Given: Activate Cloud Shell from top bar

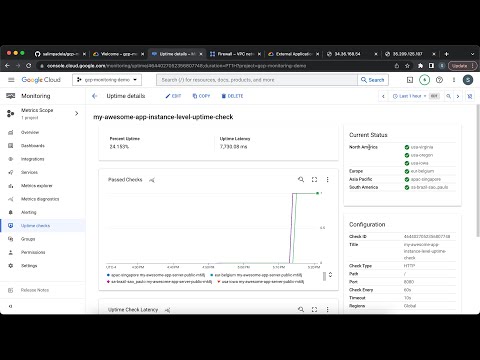Looking at the screenshot, I should [410, 80].
